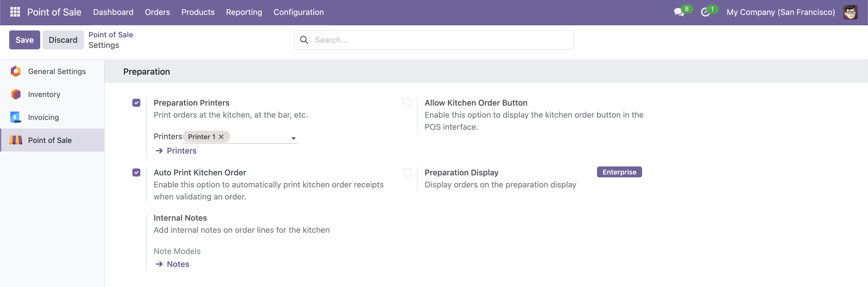Remove the Printer 1 tag

pos(221,137)
